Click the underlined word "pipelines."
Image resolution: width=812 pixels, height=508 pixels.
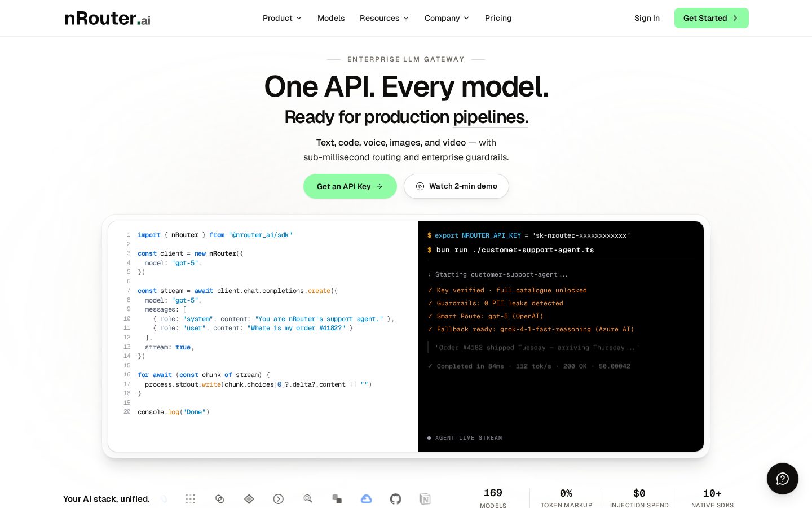(x=491, y=117)
